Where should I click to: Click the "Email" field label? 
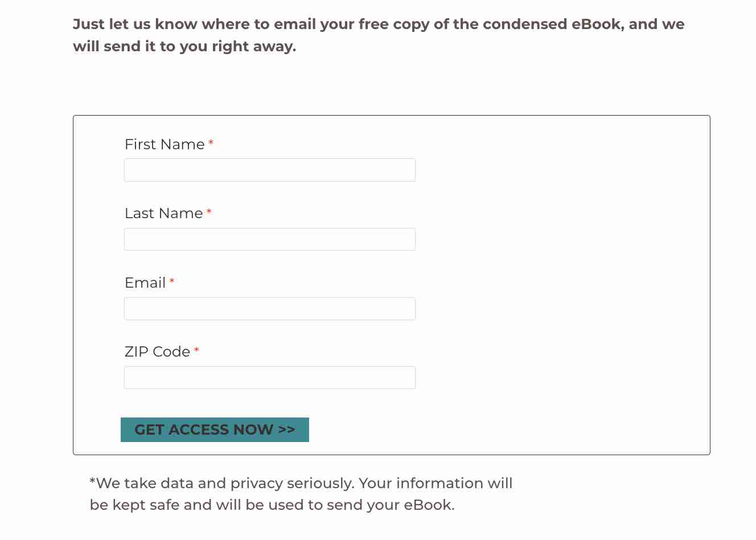pyautogui.click(x=146, y=283)
